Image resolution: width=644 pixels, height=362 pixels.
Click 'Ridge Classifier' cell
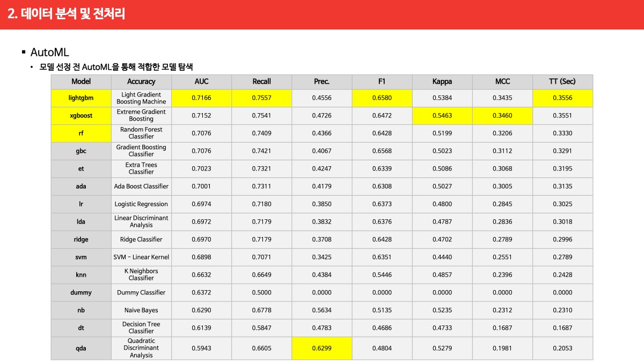(x=141, y=239)
